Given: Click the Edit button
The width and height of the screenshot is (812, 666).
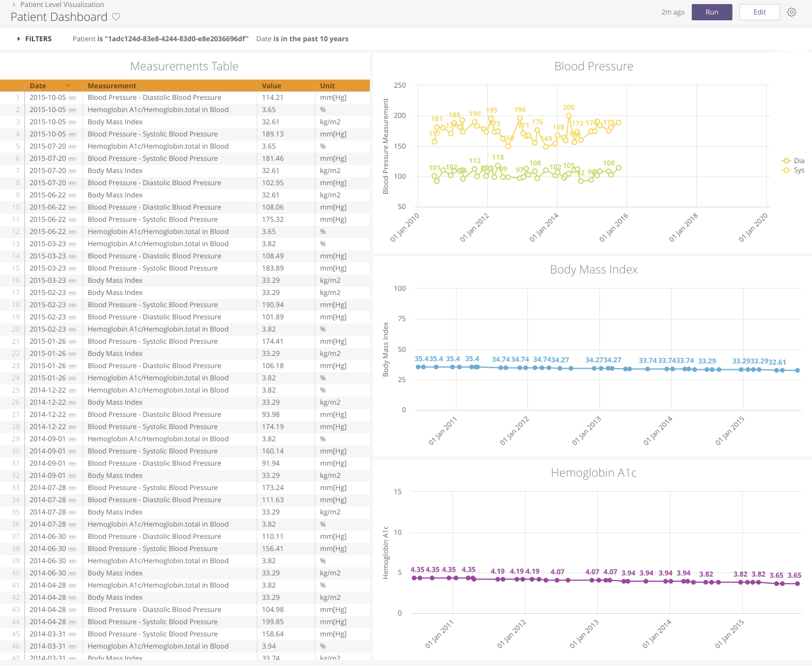Looking at the screenshot, I should click(x=759, y=12).
